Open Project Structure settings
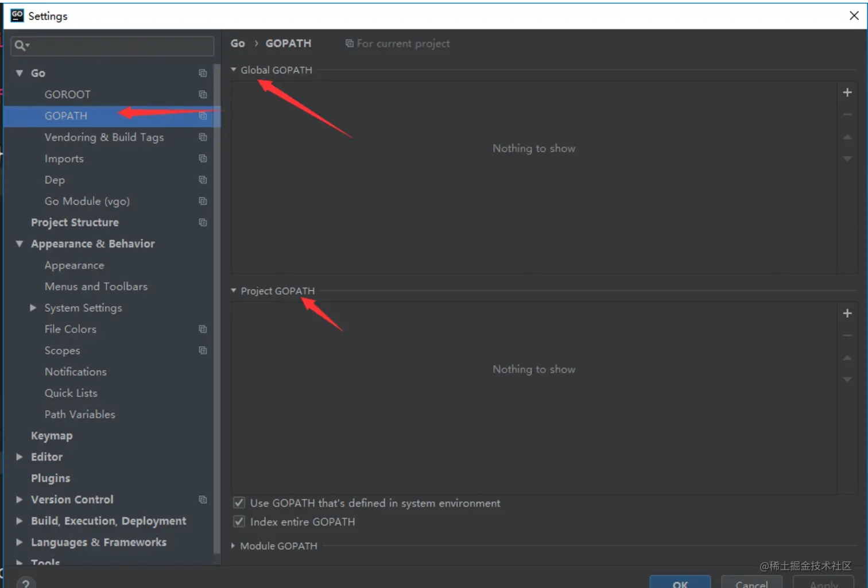Image resolution: width=868 pixels, height=588 pixels. [75, 222]
